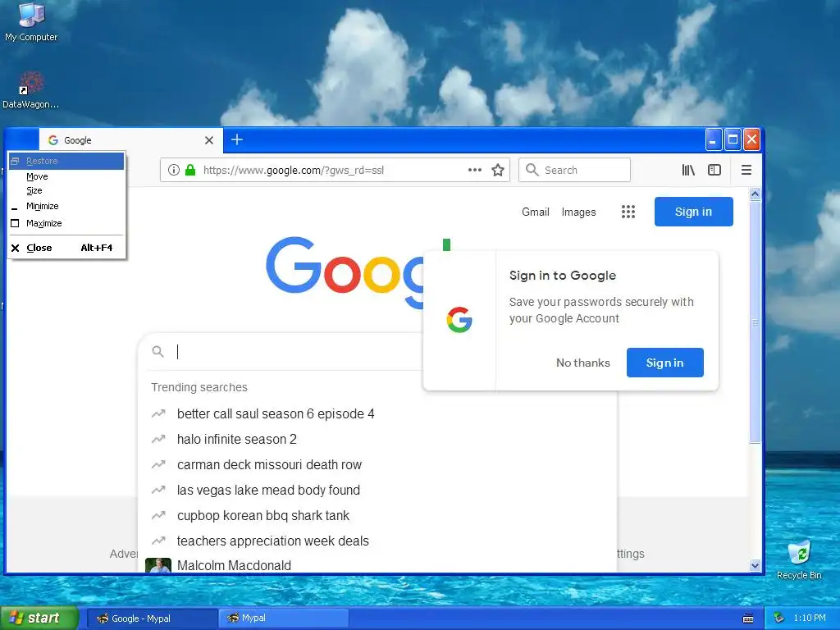Open the DataWagon desktop shortcut
The image size is (840, 630).
31,90
